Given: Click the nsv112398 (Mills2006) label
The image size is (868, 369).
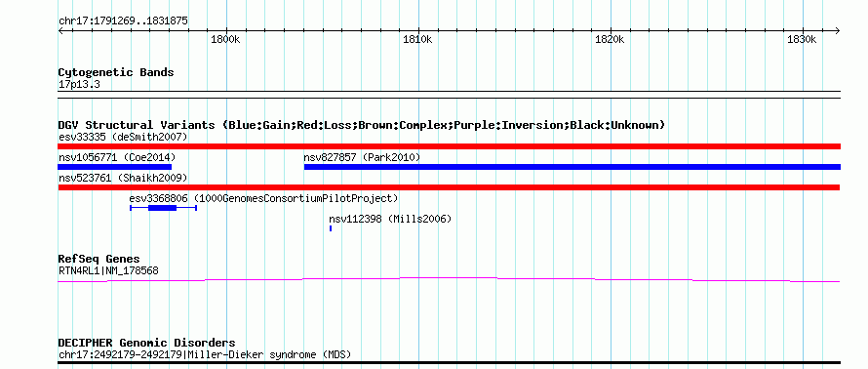Looking at the screenshot, I should click(x=390, y=219).
